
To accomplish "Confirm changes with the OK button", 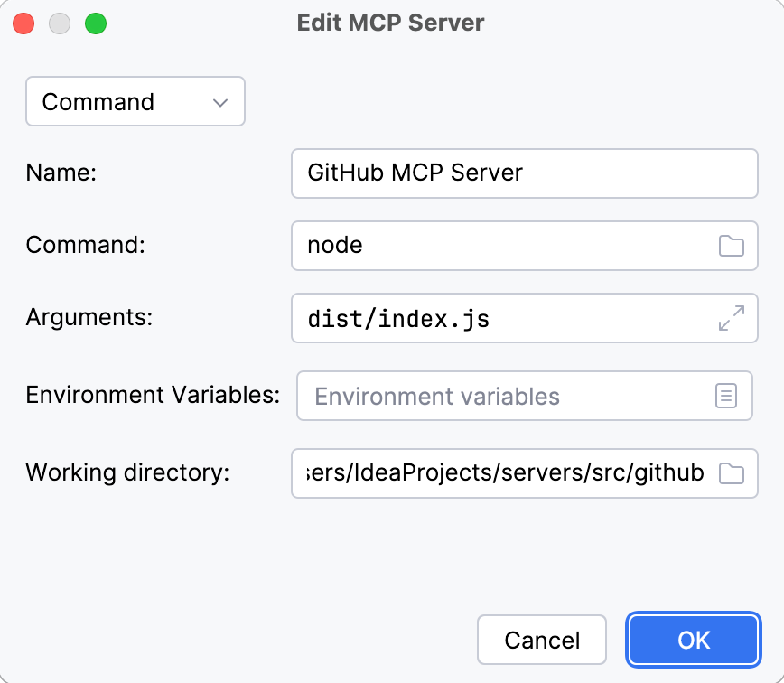I will click(x=693, y=640).
